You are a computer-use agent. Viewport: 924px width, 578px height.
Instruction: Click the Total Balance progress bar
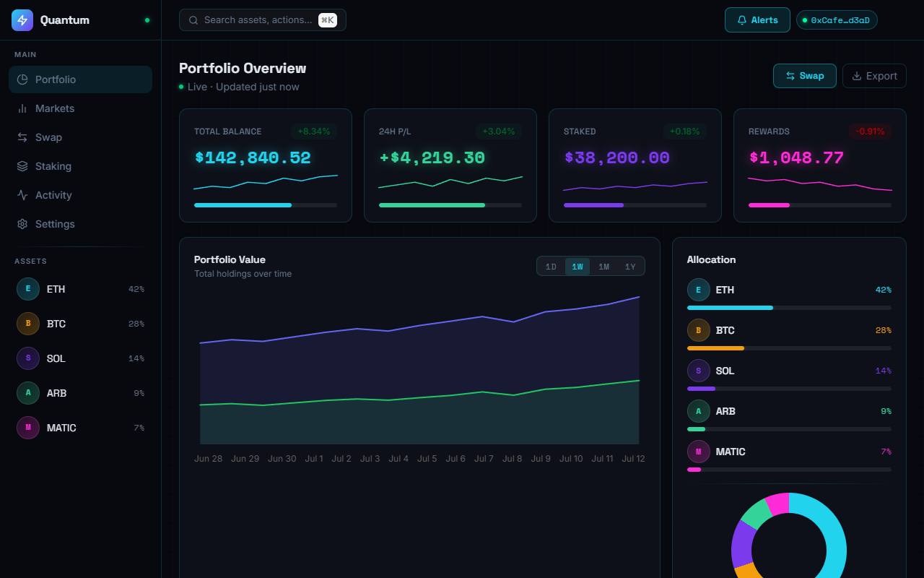coord(266,205)
